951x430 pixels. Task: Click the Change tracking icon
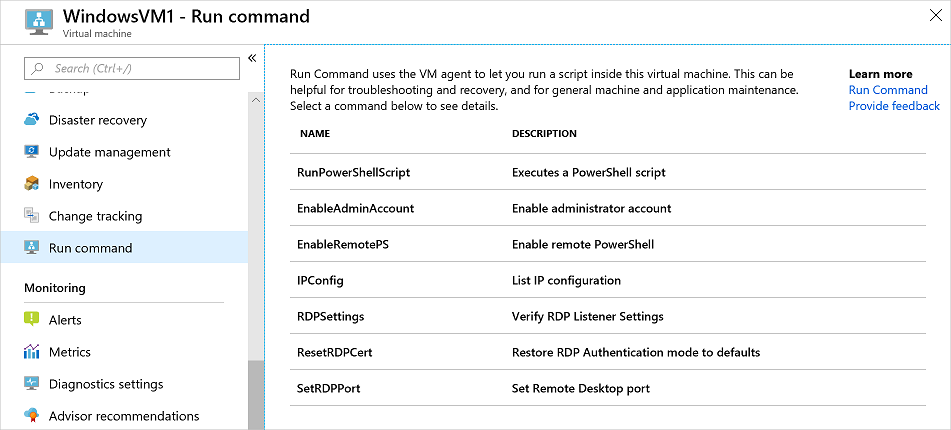(x=31, y=216)
